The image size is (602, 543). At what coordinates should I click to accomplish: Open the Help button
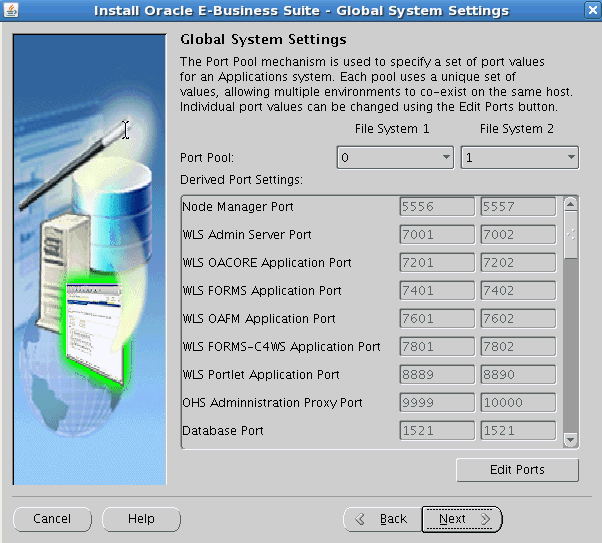[141, 519]
